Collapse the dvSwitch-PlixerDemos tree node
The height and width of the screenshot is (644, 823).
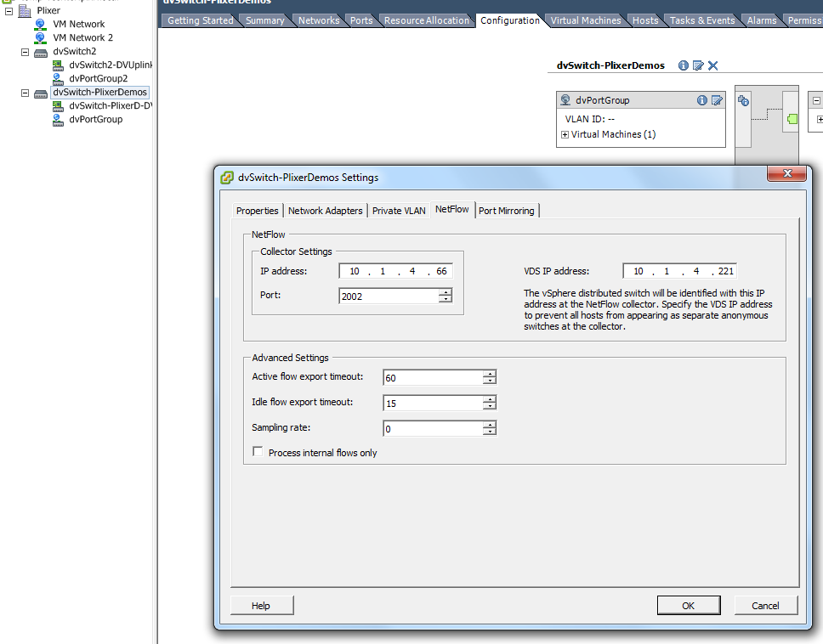pos(25,93)
